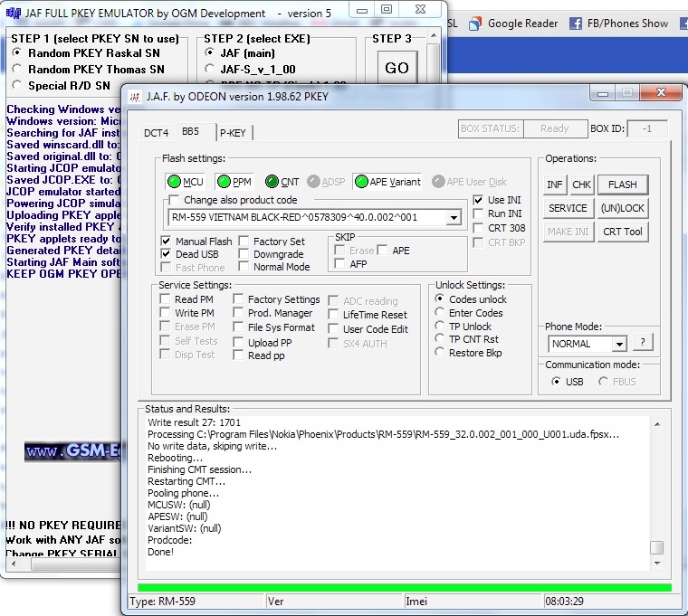688x616 pixels.
Task: Tick the SKIP APE checkbox
Action: tap(383, 251)
